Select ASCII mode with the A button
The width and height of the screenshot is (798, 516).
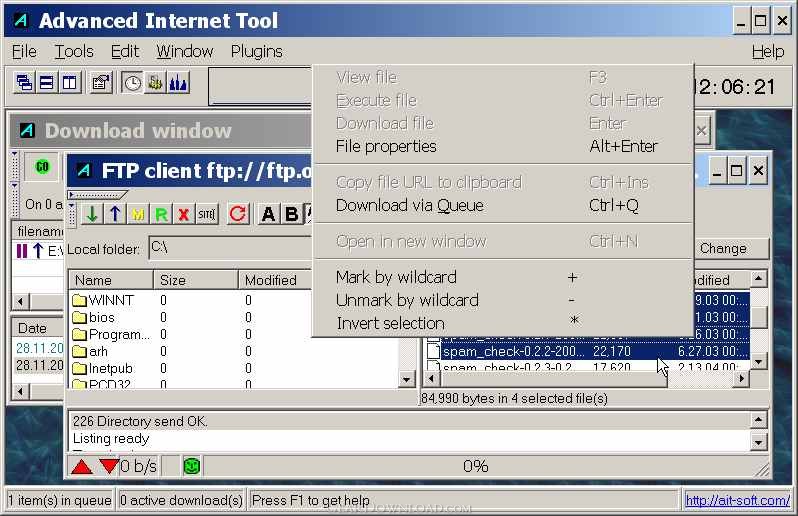pos(268,213)
